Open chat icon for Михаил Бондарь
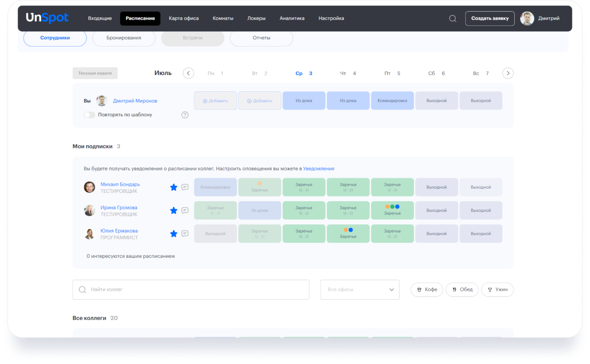590x364 pixels. [185, 187]
